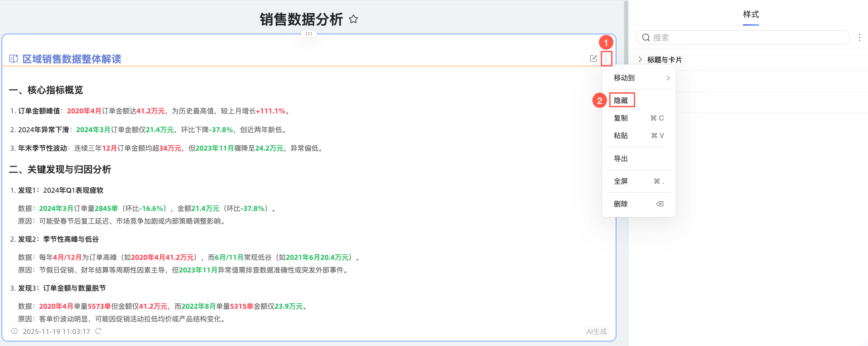Grab the card drag handle at top
This screenshot has width=868, height=346.
pyautogui.click(x=309, y=34)
